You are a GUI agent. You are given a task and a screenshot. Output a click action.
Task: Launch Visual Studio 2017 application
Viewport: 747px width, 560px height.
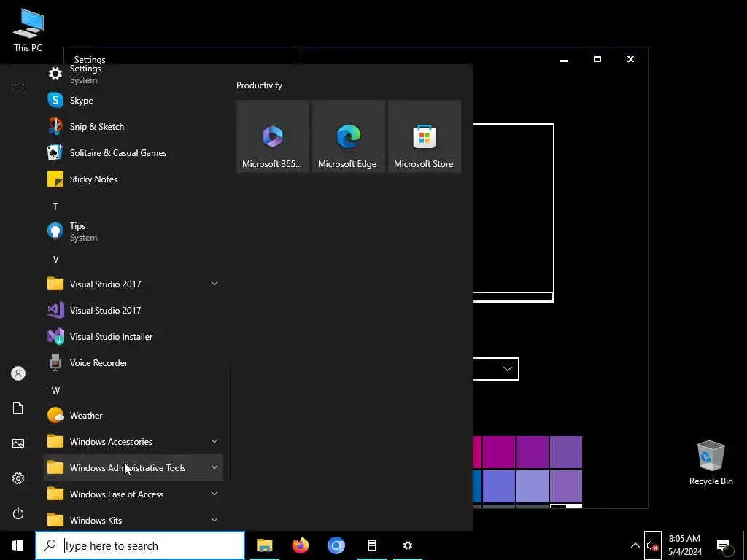[133, 311]
